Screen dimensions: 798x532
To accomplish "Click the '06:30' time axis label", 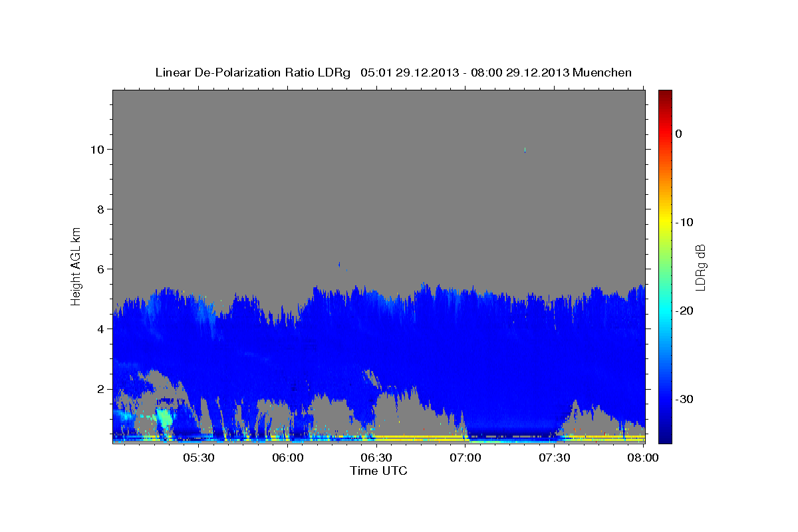I will 376,458.
